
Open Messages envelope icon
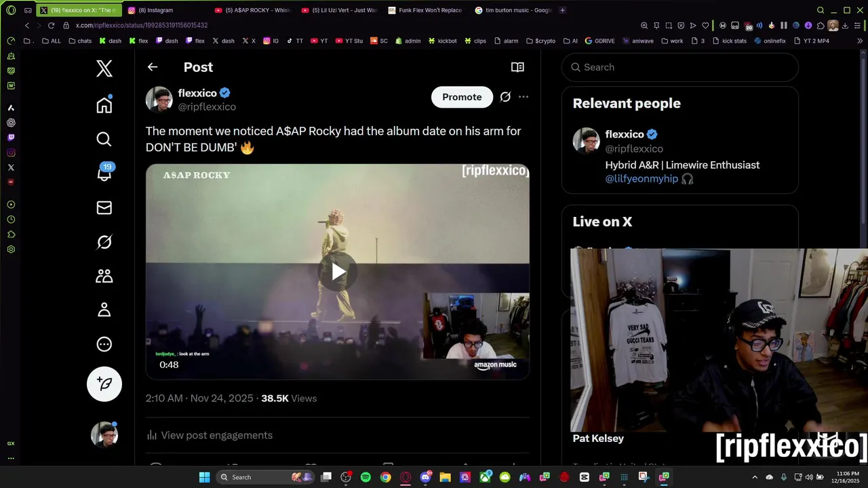point(104,208)
